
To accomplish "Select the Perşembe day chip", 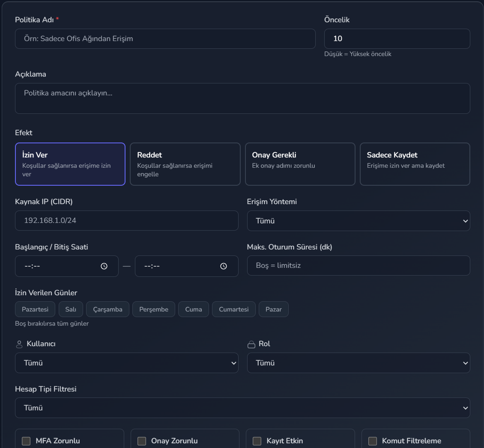I will 154,309.
